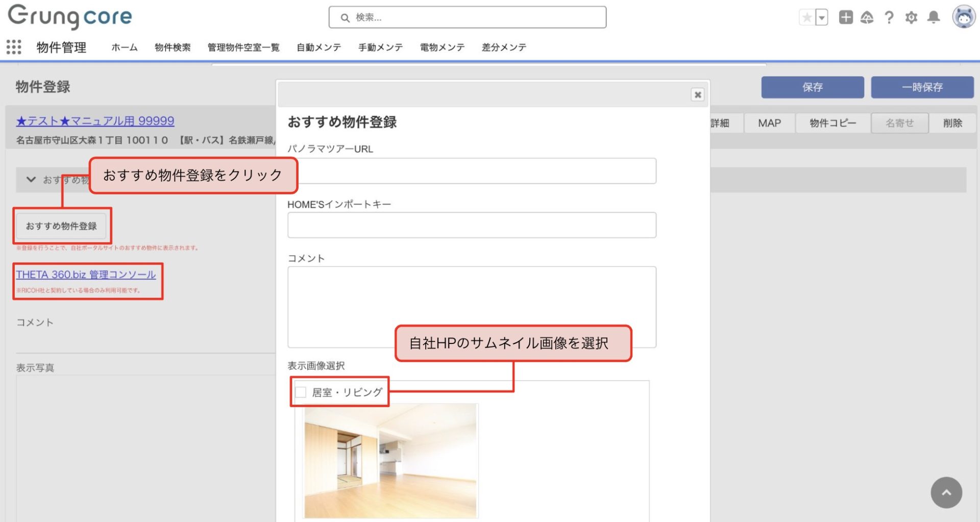Viewport: 980px width, 522px height.
Task: Close the おすすめ物件登録 dialog
Action: pos(697,95)
